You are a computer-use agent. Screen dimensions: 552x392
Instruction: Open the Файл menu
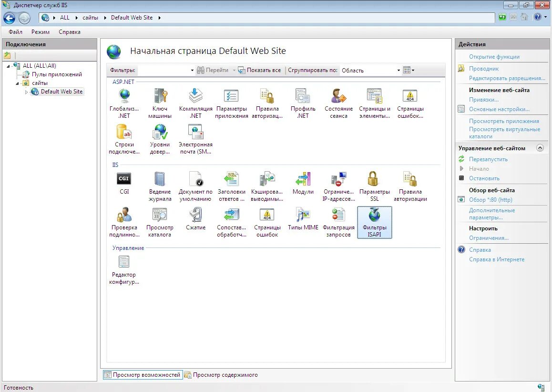[15, 31]
